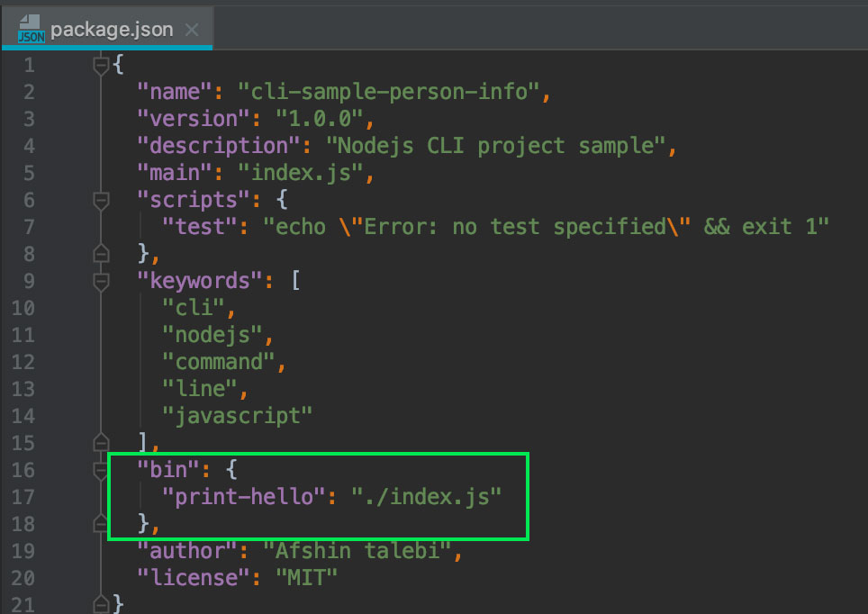
Task: Click the "MIT" license value
Action: click(x=307, y=578)
